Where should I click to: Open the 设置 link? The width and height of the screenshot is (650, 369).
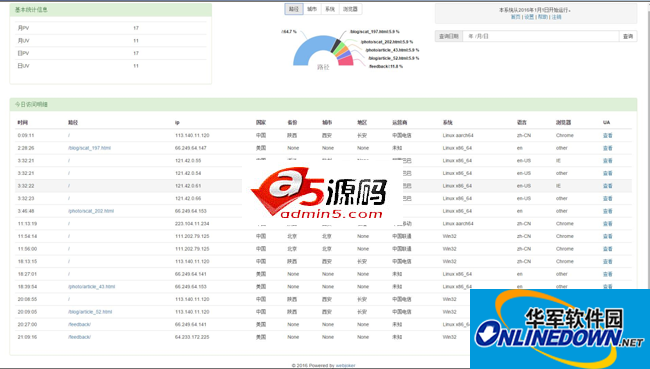pos(529,17)
